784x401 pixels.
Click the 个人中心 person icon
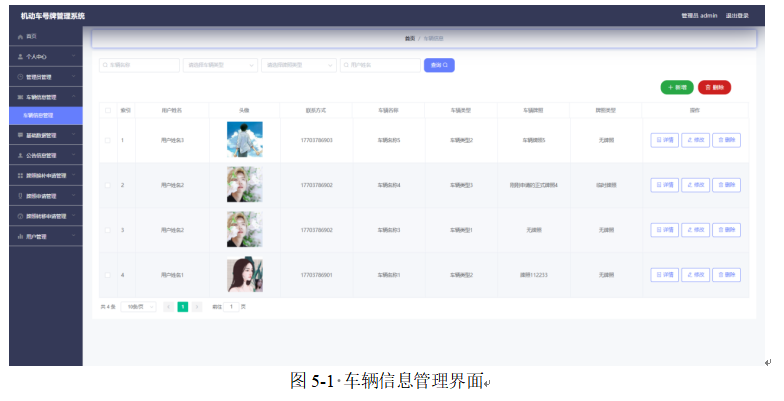coord(20,57)
